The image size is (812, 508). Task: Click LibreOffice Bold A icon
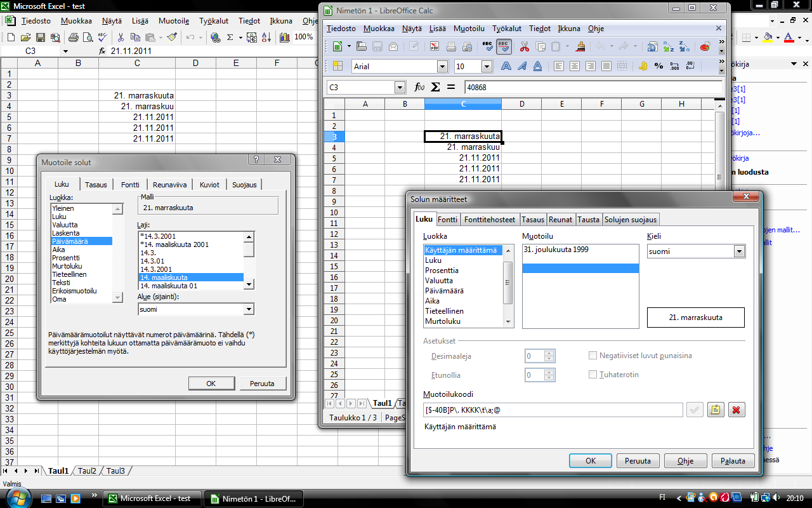click(506, 66)
